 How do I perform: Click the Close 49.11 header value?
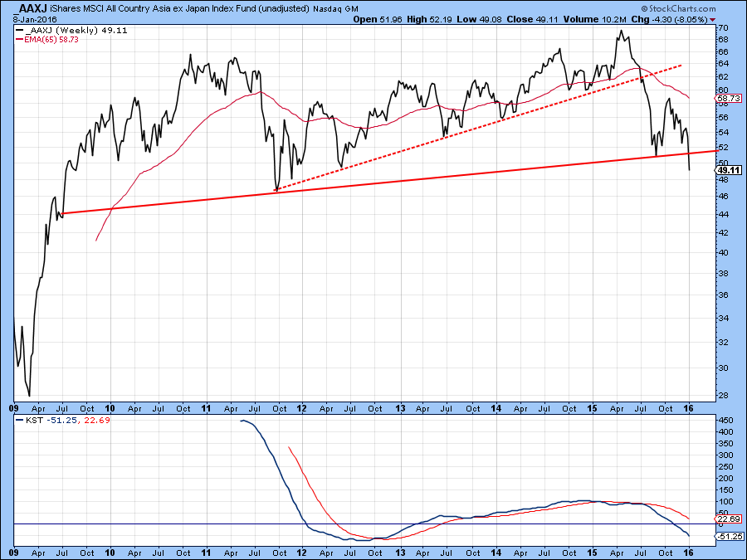click(x=532, y=20)
